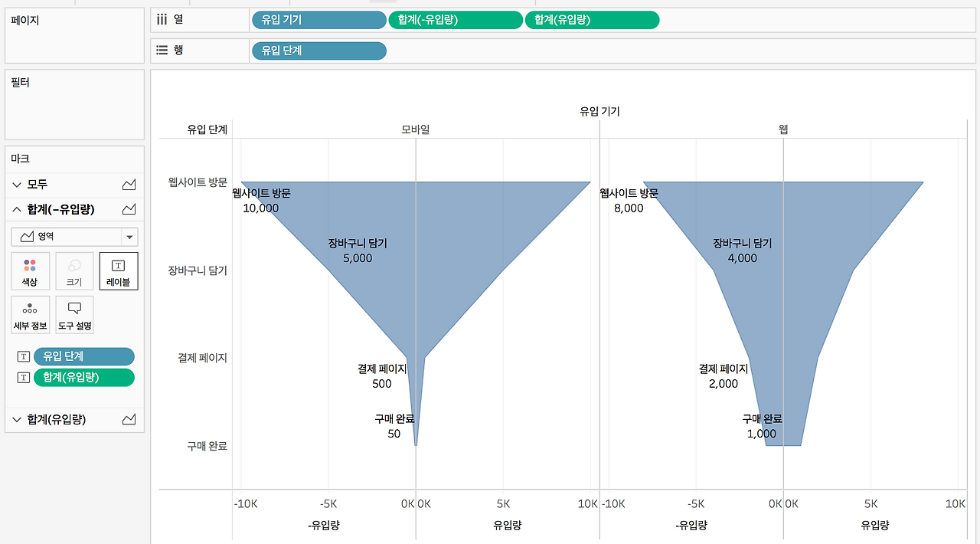Click the area chart icon beside 모두

click(129, 185)
